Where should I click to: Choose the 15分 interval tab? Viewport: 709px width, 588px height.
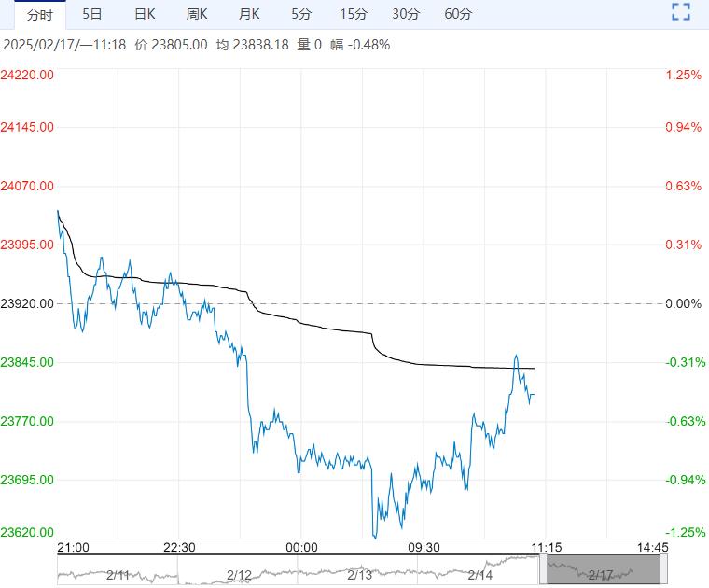[x=354, y=14]
